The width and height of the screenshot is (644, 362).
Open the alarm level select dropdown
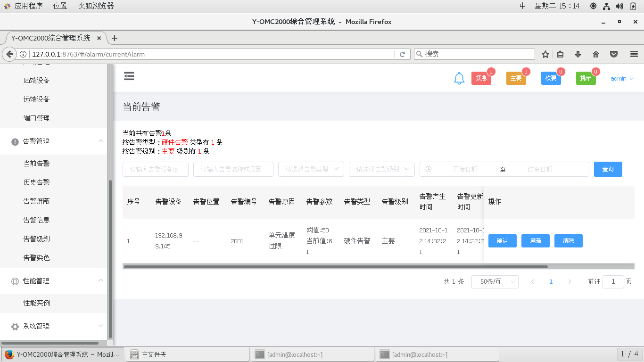click(x=381, y=169)
